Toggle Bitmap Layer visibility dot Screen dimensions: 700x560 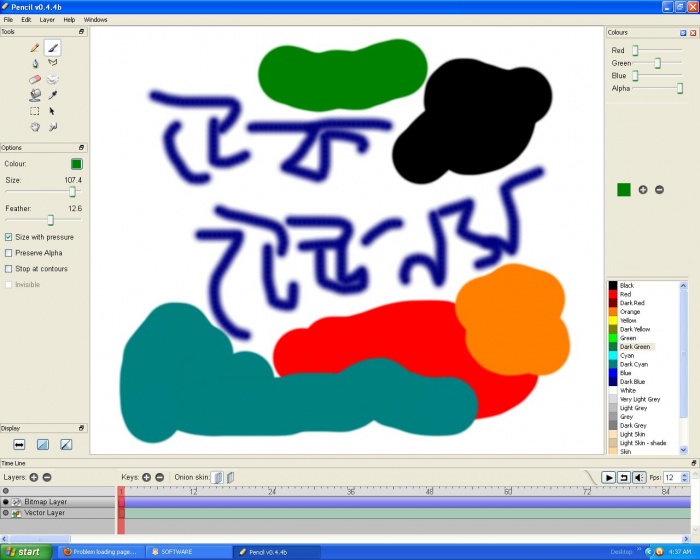point(5,502)
